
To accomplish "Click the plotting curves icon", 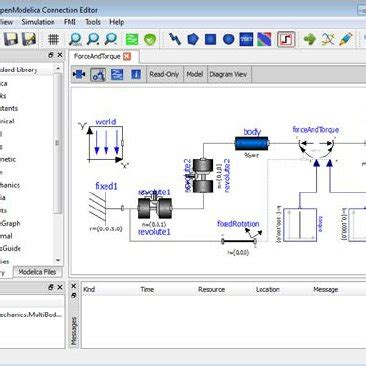I will point(328,40).
